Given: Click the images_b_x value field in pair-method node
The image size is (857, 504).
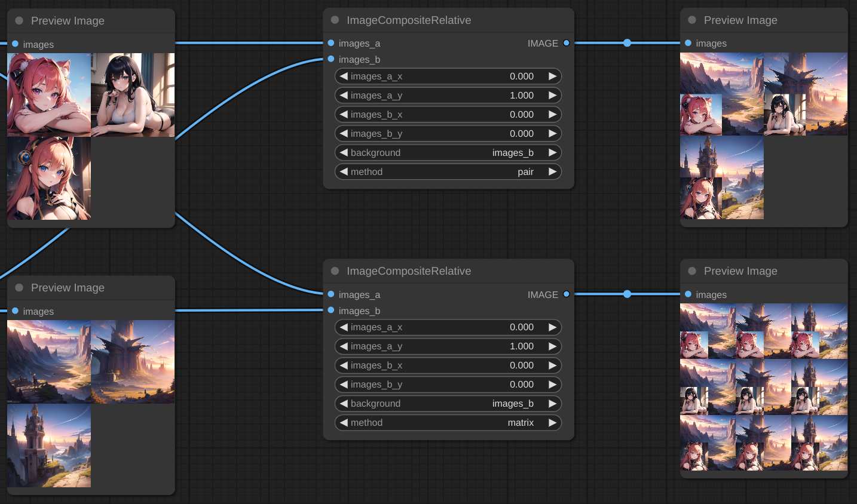Looking at the screenshot, I should (448, 115).
